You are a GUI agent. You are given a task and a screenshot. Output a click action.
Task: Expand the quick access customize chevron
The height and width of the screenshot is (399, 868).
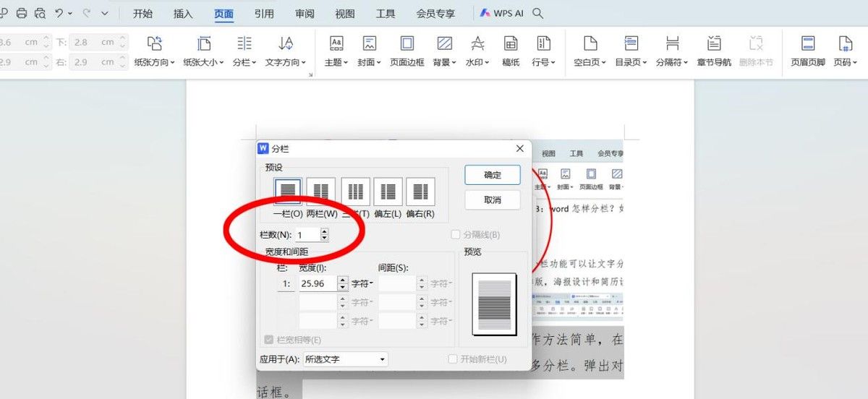[x=106, y=13]
